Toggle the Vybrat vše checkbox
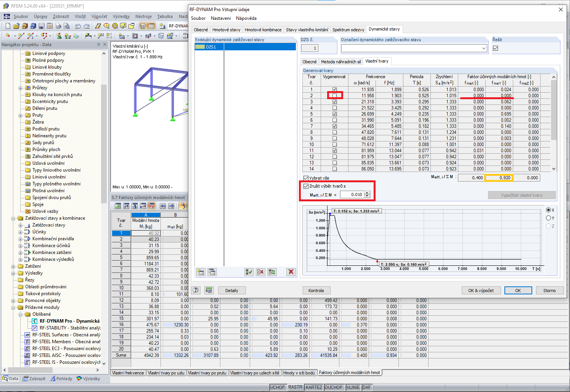The height and width of the screenshot is (392, 570). coord(306,178)
